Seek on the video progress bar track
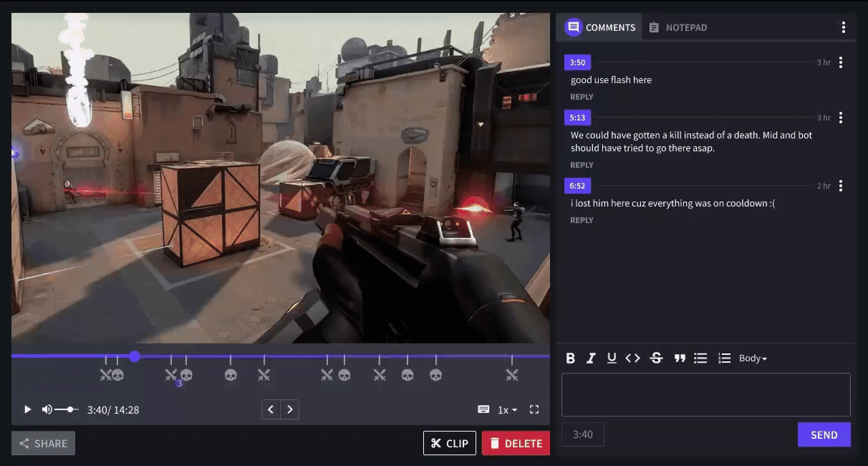The height and width of the screenshot is (466, 868). (281, 356)
